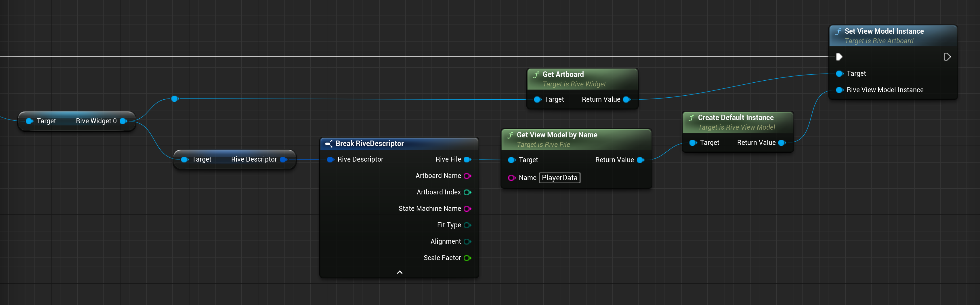Click the 'State Machine Name' label text

429,209
